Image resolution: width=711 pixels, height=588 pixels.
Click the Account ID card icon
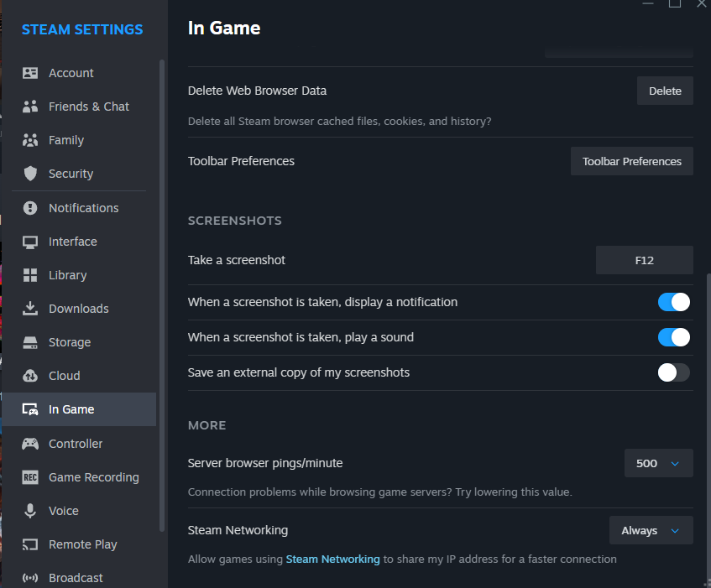pyautogui.click(x=30, y=73)
